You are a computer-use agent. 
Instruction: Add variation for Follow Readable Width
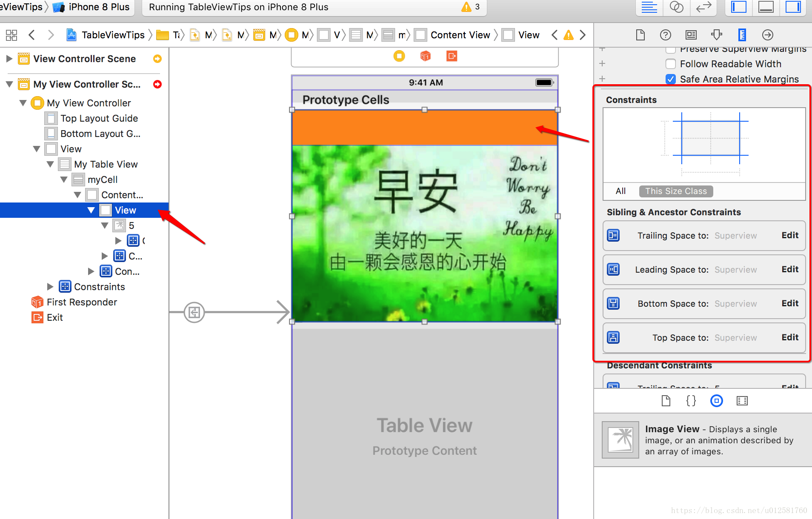click(602, 63)
